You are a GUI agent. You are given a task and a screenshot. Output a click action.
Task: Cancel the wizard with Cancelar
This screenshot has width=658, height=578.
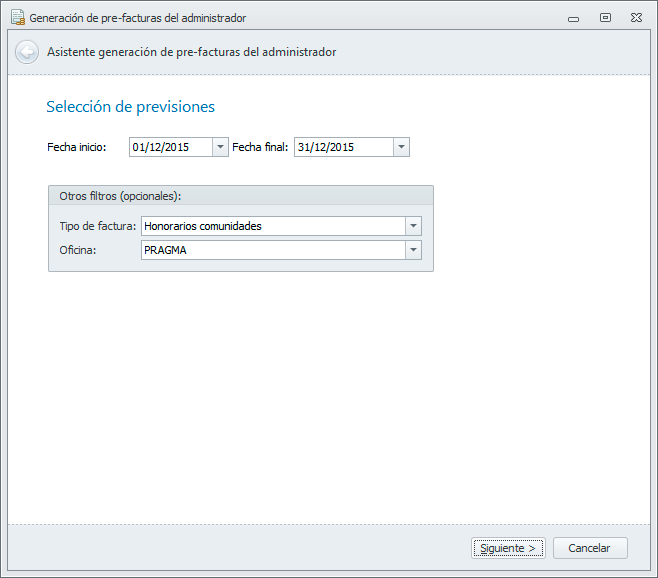(590, 548)
